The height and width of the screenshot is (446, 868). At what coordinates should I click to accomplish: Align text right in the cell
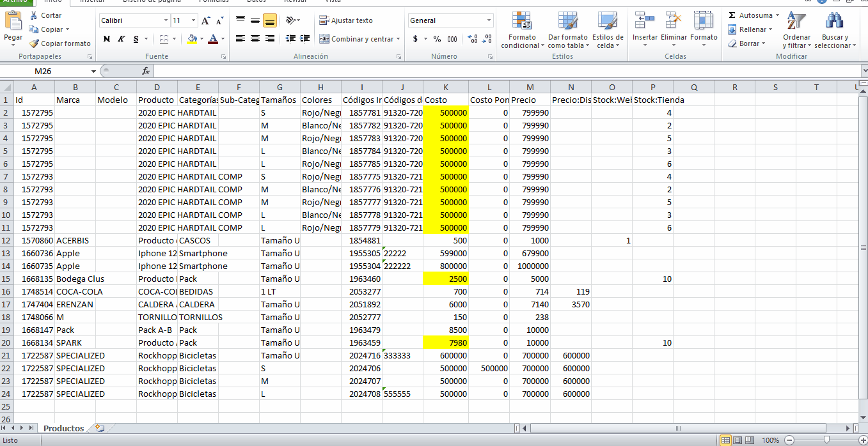270,39
